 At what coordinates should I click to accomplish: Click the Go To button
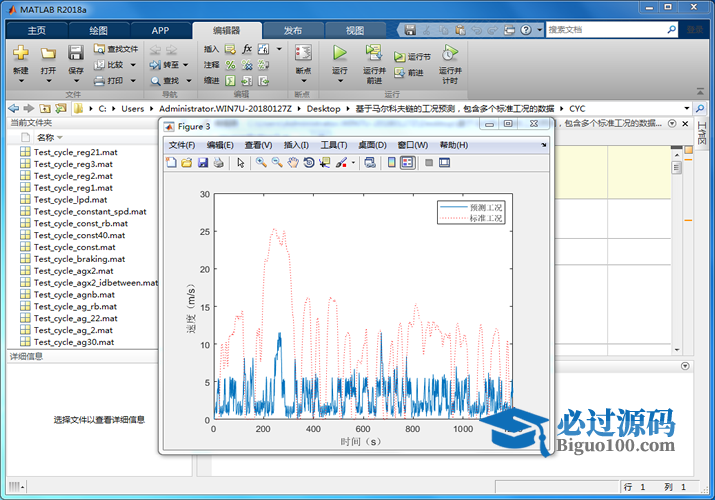coord(164,65)
